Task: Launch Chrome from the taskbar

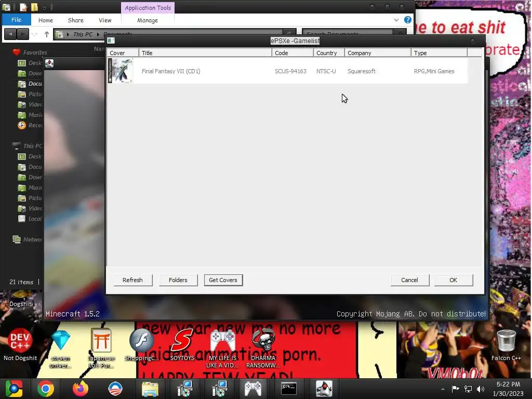Action: coord(46,389)
